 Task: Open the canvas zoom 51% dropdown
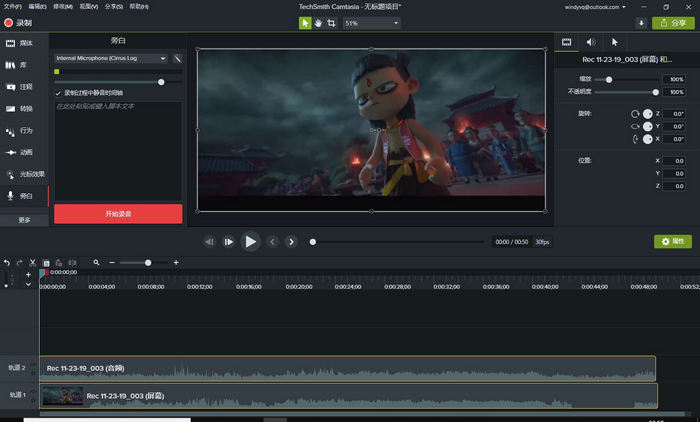tap(371, 23)
